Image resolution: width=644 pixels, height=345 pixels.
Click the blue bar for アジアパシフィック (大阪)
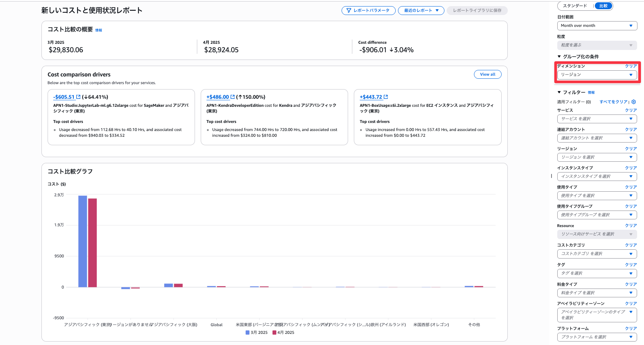click(x=168, y=285)
